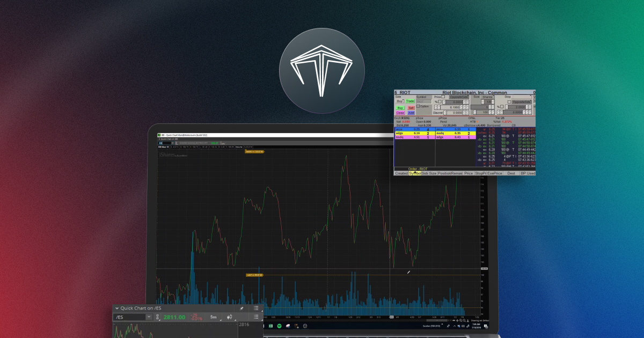
Task: Click the grid menu icon on the /ES toolbar
Action: pos(255,317)
